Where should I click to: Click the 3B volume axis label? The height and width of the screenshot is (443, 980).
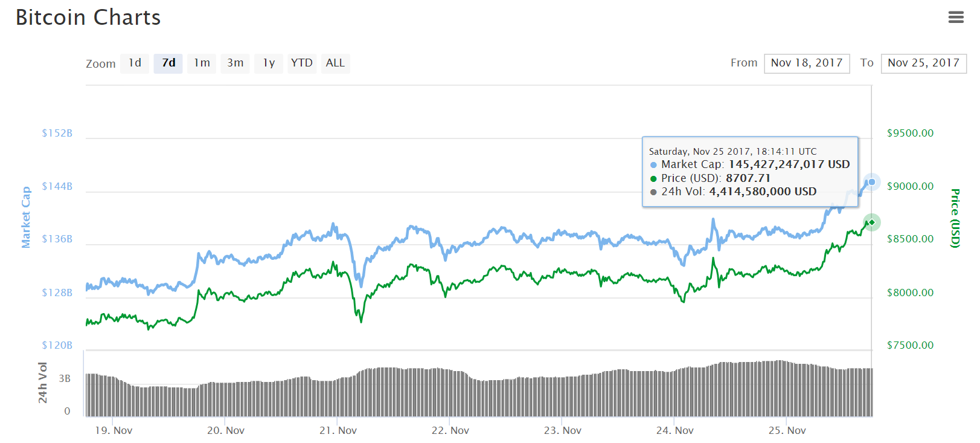[x=65, y=378]
